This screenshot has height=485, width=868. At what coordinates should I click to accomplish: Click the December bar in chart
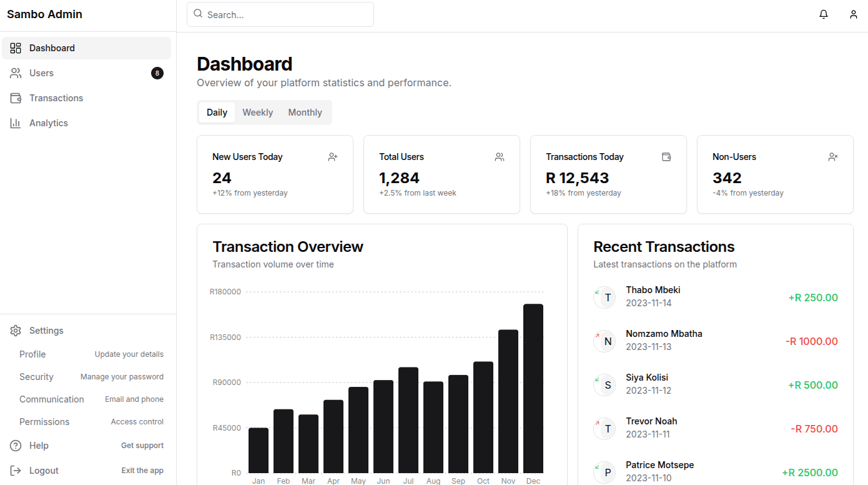533,388
